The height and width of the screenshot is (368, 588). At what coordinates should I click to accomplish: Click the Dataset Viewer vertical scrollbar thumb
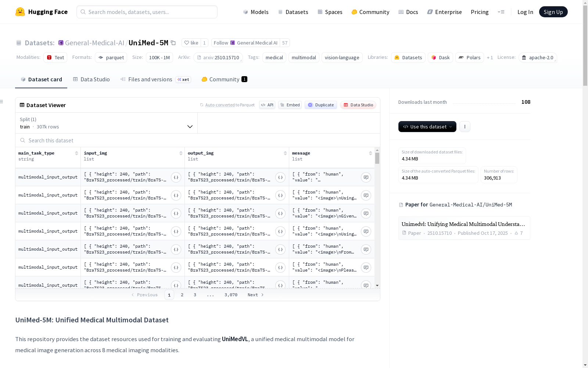pyautogui.click(x=377, y=159)
